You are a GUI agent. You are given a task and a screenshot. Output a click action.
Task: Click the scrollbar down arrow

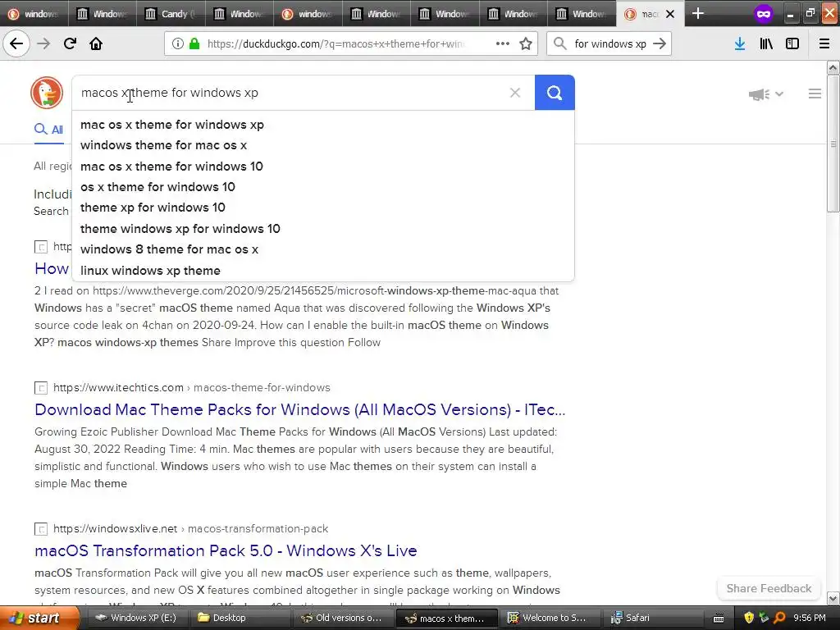point(833,598)
